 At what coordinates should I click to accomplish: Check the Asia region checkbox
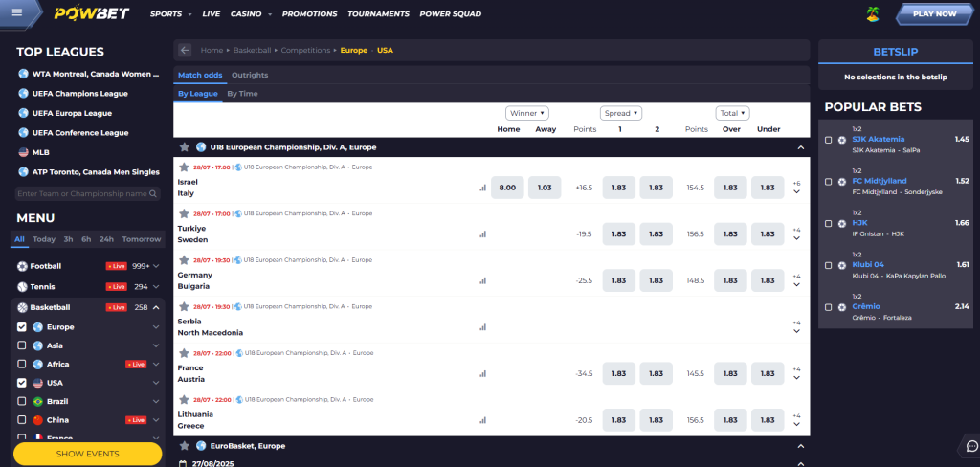[x=22, y=345]
